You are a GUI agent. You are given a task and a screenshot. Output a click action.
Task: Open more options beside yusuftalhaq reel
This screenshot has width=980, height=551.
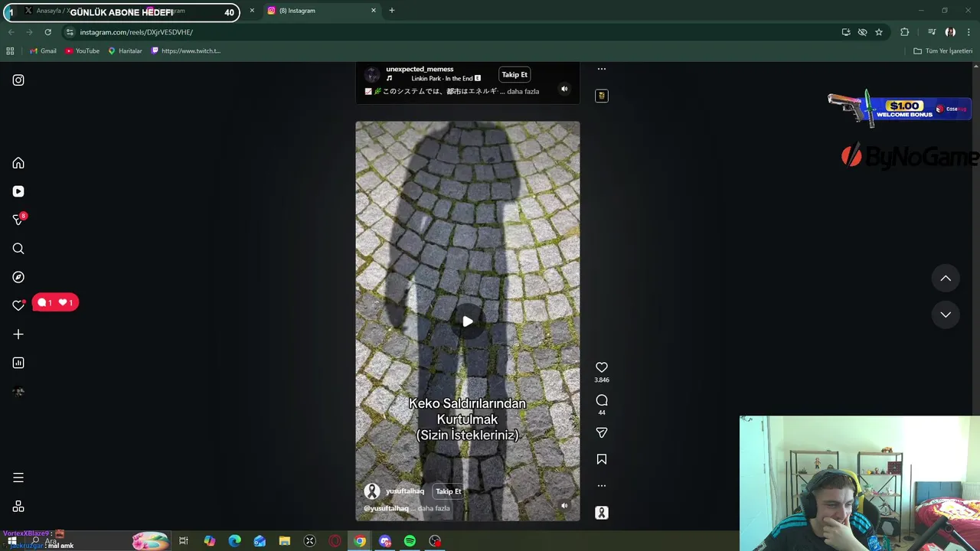click(x=602, y=485)
